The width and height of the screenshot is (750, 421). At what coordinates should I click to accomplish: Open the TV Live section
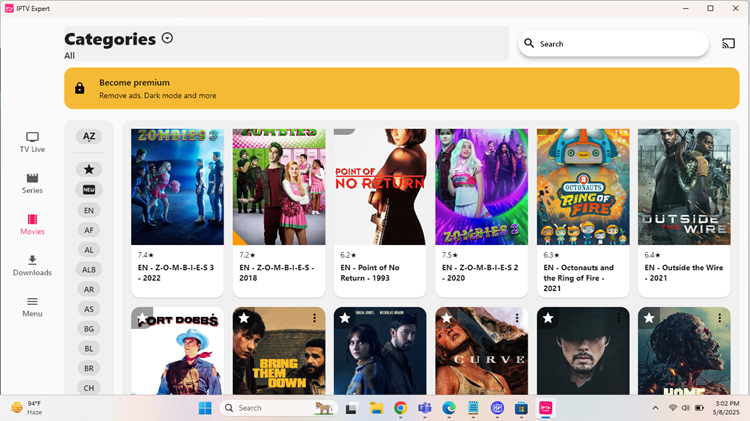click(x=32, y=143)
